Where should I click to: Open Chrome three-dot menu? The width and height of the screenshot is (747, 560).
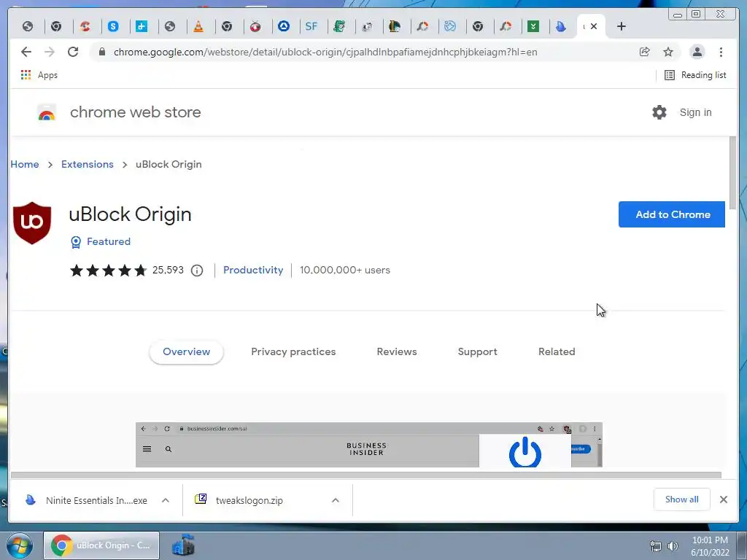pyautogui.click(x=721, y=52)
